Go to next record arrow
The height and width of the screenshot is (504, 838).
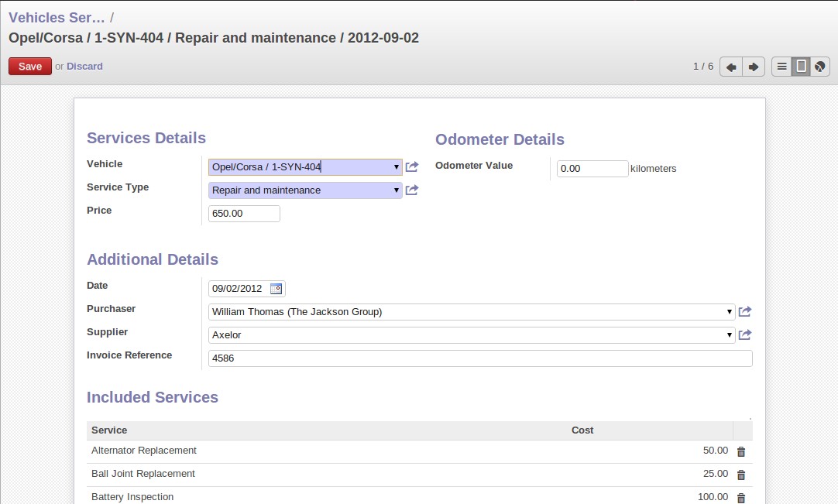754,67
